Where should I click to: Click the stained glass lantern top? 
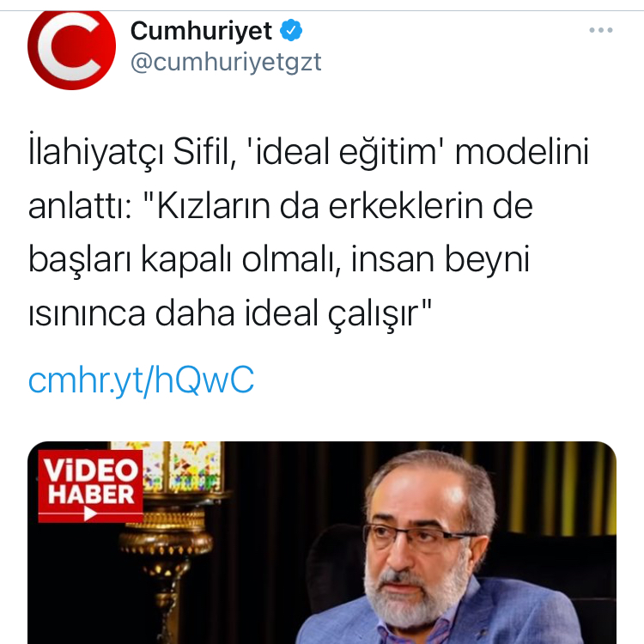point(168,466)
